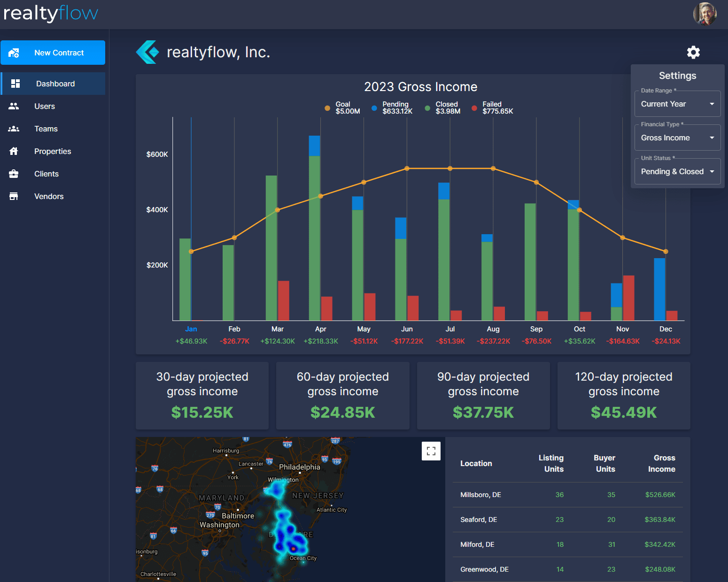The width and height of the screenshot is (728, 582).
Task: Click the 60-day projected gross income card
Action: 343,396
